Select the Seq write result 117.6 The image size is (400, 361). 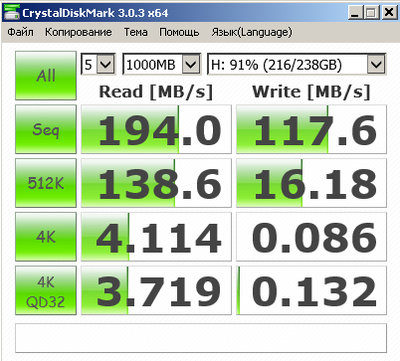311,129
